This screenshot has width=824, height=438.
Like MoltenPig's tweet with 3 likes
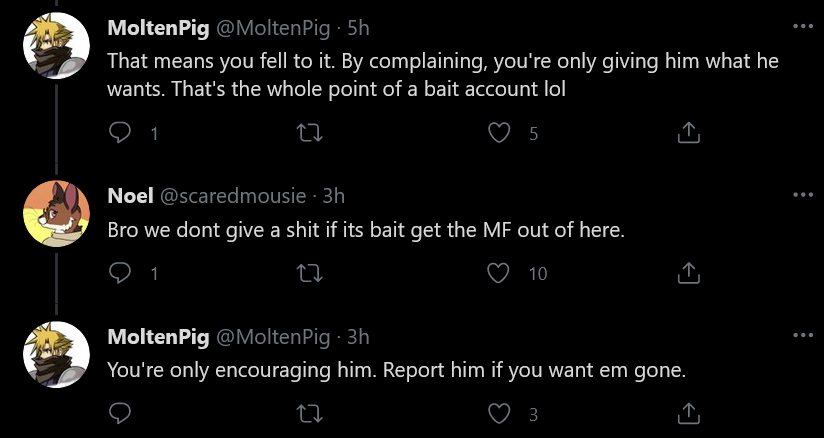(499, 414)
